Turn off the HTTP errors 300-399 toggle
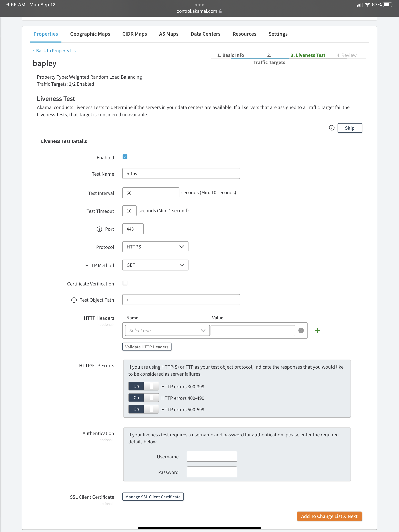Screen dimensions: 399x532 (x=143, y=386)
